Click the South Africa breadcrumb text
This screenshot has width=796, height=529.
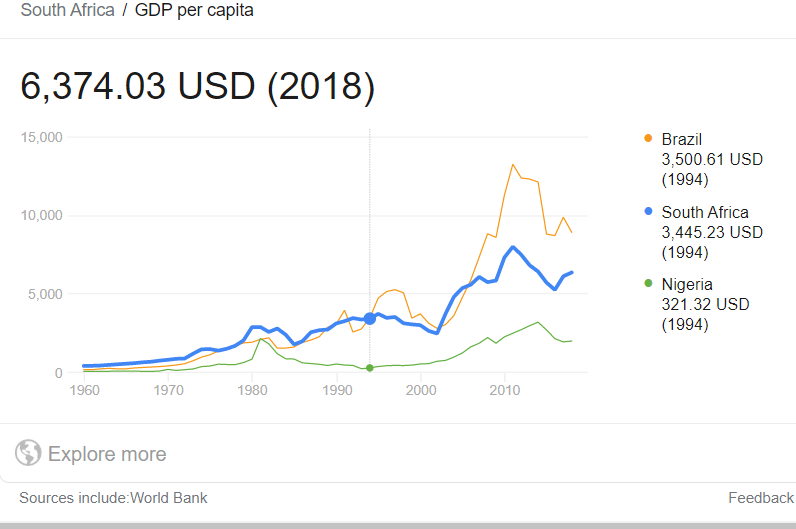tap(68, 10)
